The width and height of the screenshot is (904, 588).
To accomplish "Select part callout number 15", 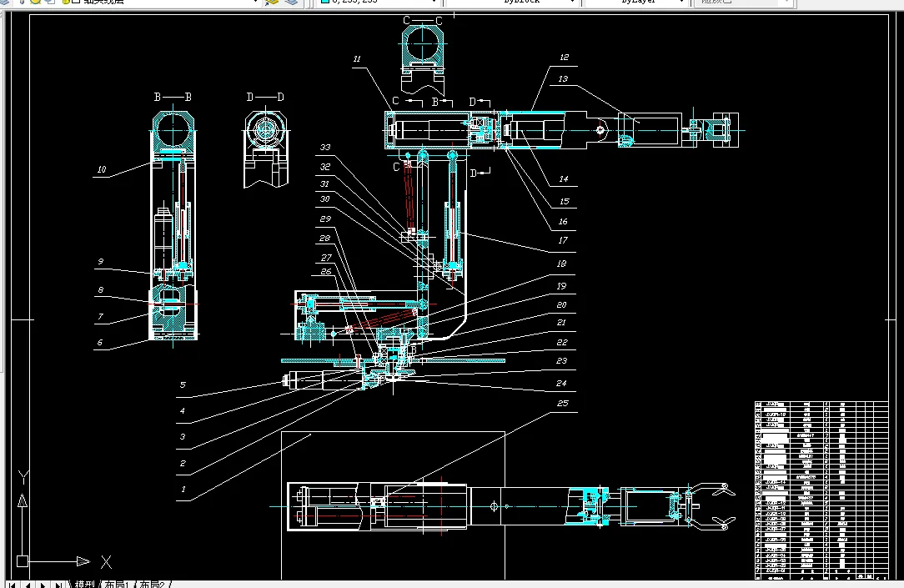I will (564, 202).
